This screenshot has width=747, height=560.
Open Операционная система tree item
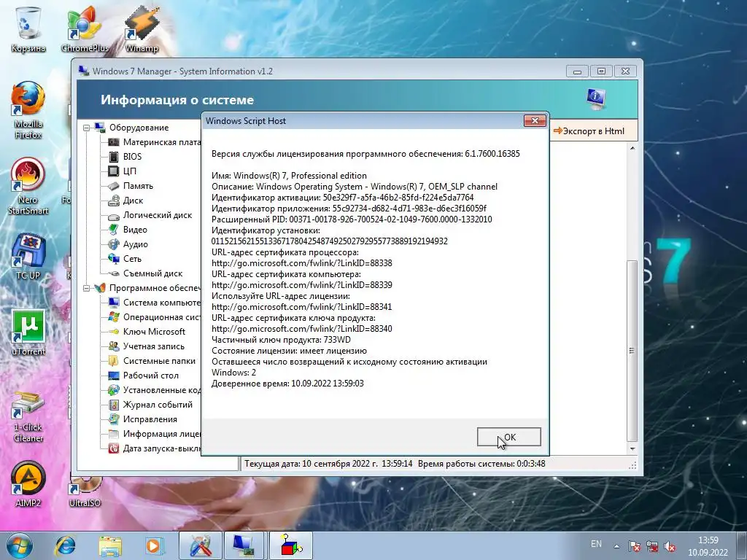click(x=161, y=317)
